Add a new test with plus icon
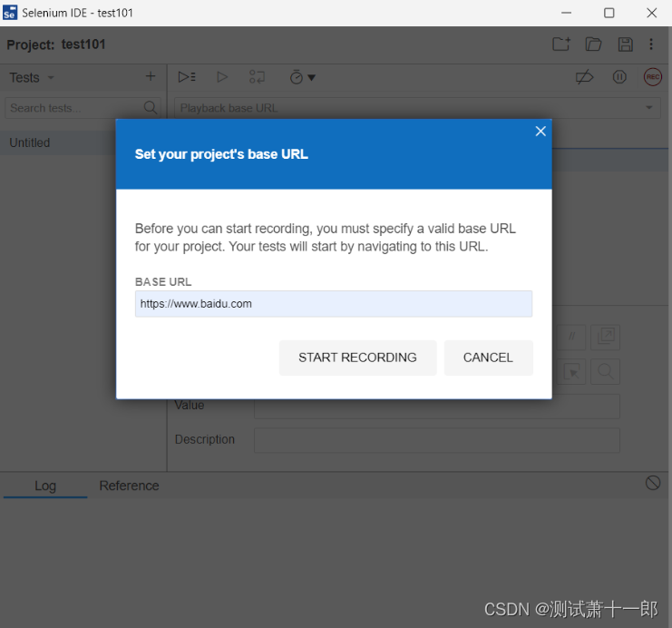 pyautogui.click(x=151, y=76)
